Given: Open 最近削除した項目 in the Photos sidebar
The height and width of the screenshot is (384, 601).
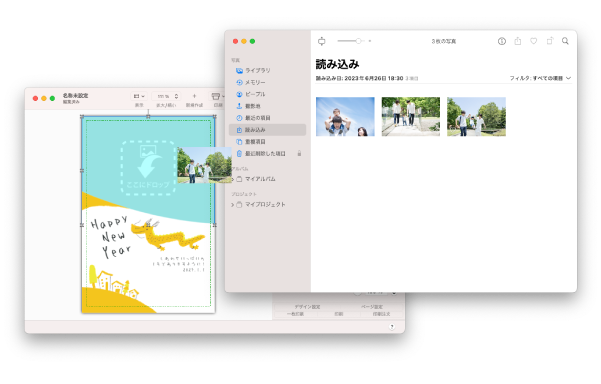Looking at the screenshot, I should pyautogui.click(x=265, y=154).
